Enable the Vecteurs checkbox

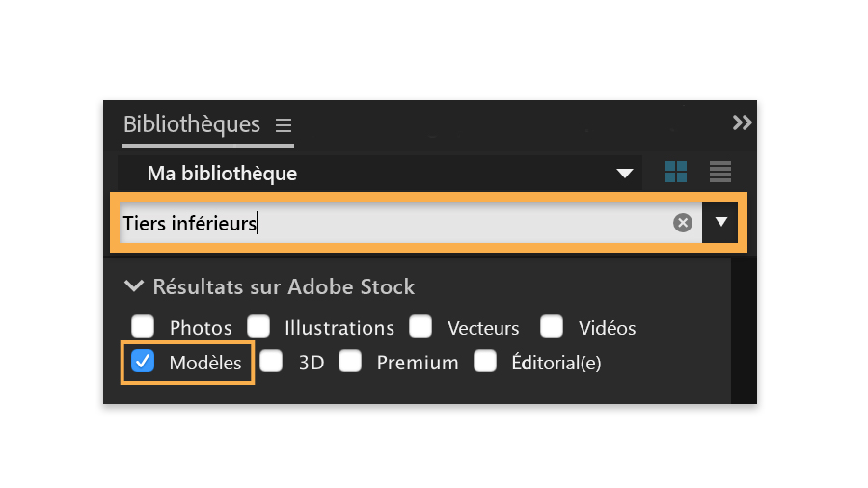[420, 327]
